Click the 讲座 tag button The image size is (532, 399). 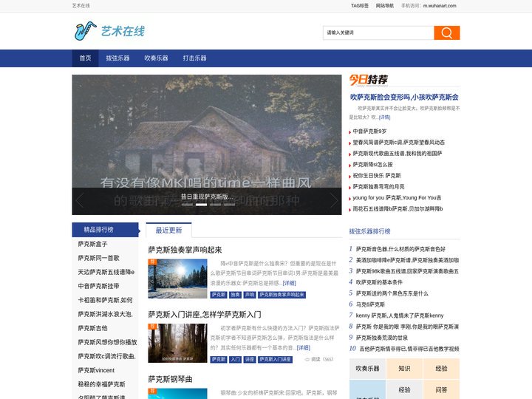point(250,359)
